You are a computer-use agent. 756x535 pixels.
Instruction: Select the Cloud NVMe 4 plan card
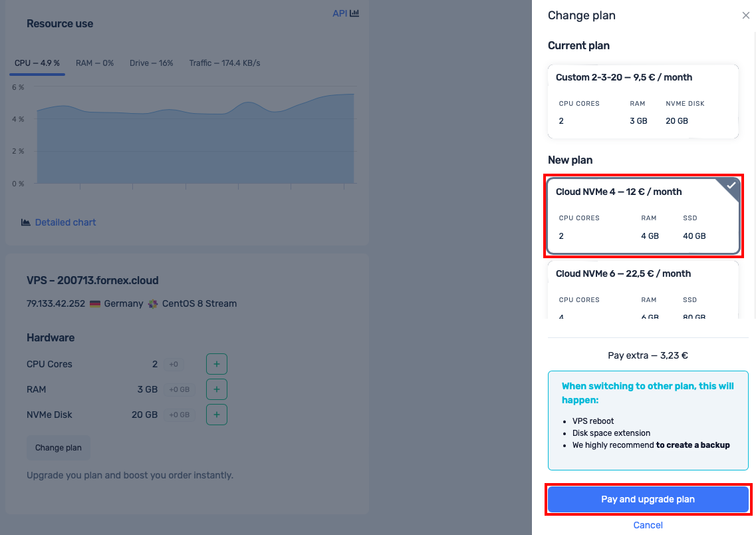tap(643, 216)
